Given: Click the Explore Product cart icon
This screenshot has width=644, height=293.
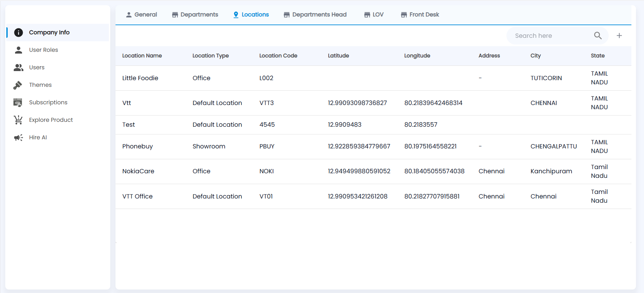Looking at the screenshot, I should [x=18, y=120].
